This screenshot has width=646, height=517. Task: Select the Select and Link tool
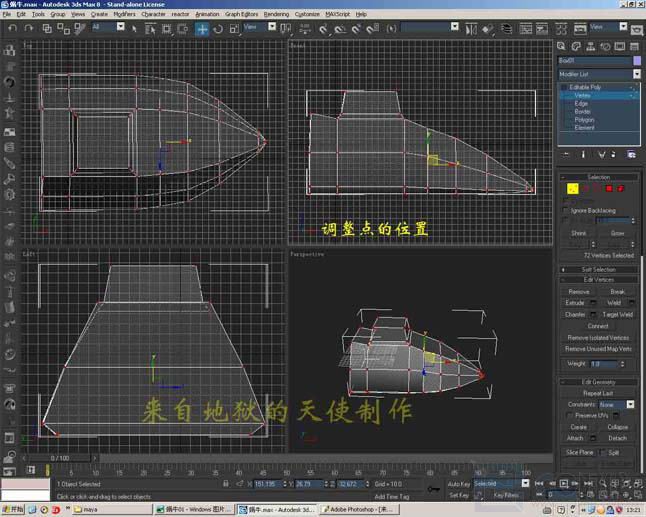point(47,28)
